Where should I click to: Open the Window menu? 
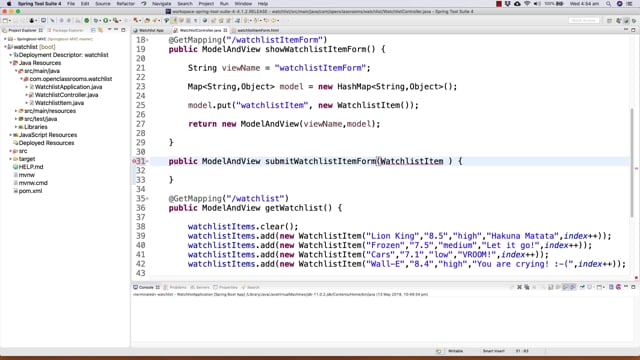(243, 4)
